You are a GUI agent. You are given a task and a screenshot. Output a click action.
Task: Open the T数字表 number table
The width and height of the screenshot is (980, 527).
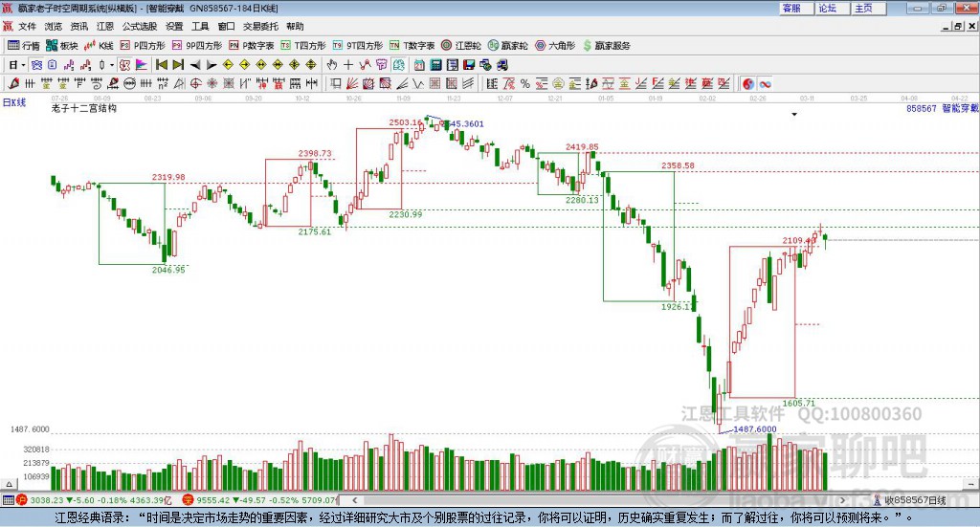point(412,46)
